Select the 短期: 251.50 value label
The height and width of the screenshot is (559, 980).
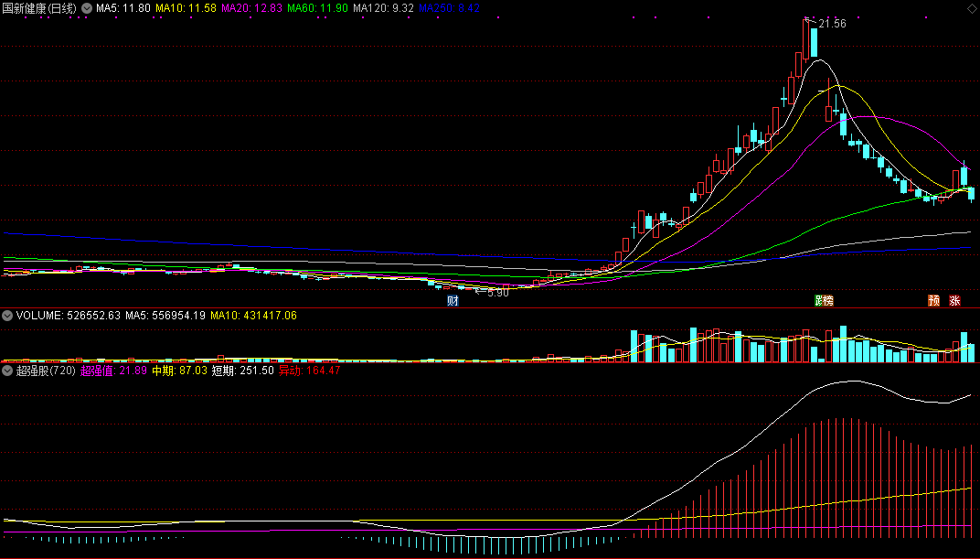coord(242,371)
